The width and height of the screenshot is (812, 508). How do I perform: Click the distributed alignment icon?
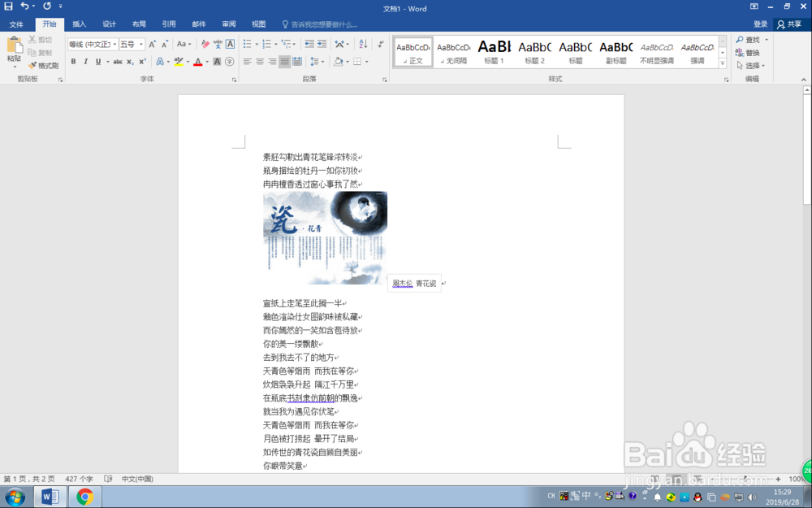coord(296,62)
